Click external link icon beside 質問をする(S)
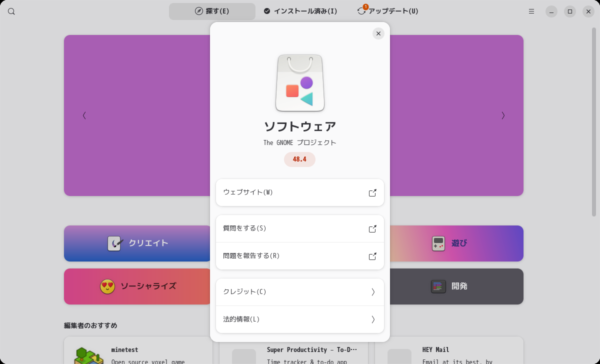The height and width of the screenshot is (364, 600). point(372,228)
